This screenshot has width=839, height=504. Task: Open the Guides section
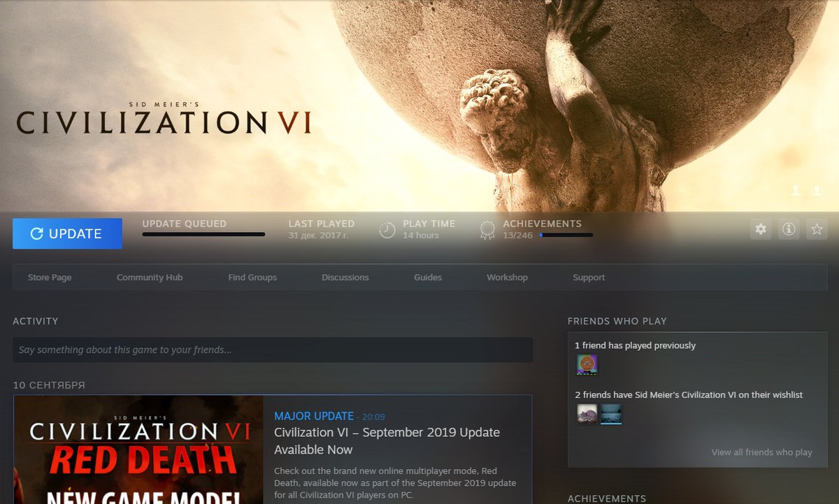tap(428, 278)
